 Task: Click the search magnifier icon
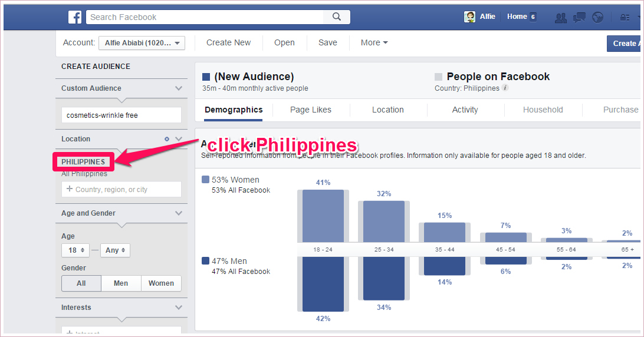(337, 17)
